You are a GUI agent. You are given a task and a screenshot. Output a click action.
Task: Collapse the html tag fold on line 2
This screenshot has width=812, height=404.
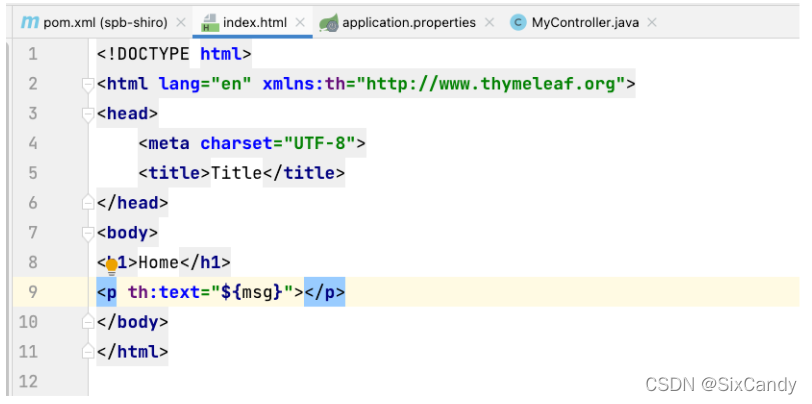tap(88, 84)
